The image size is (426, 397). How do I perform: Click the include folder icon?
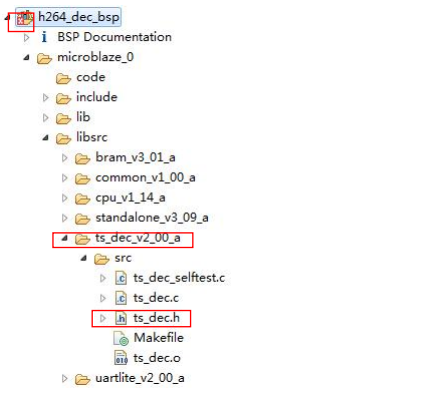point(63,99)
